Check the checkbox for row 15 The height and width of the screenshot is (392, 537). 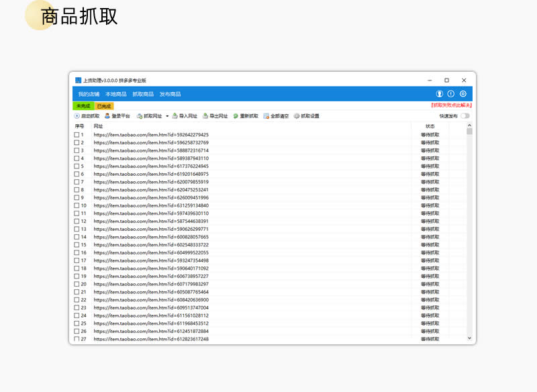click(x=77, y=245)
